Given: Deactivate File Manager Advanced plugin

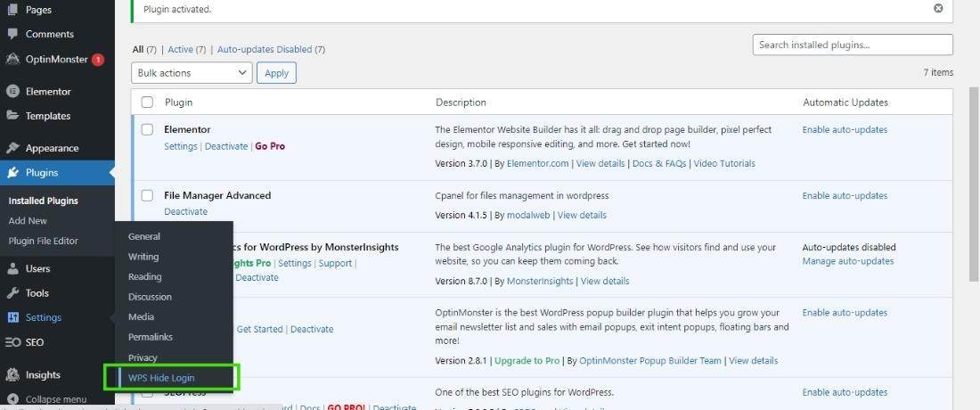Looking at the screenshot, I should tap(185, 211).
